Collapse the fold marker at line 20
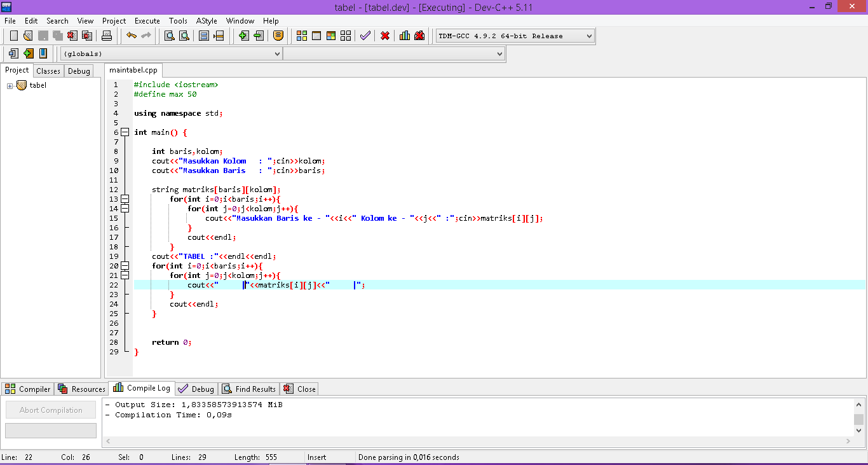The height and width of the screenshot is (465, 868). (x=125, y=266)
